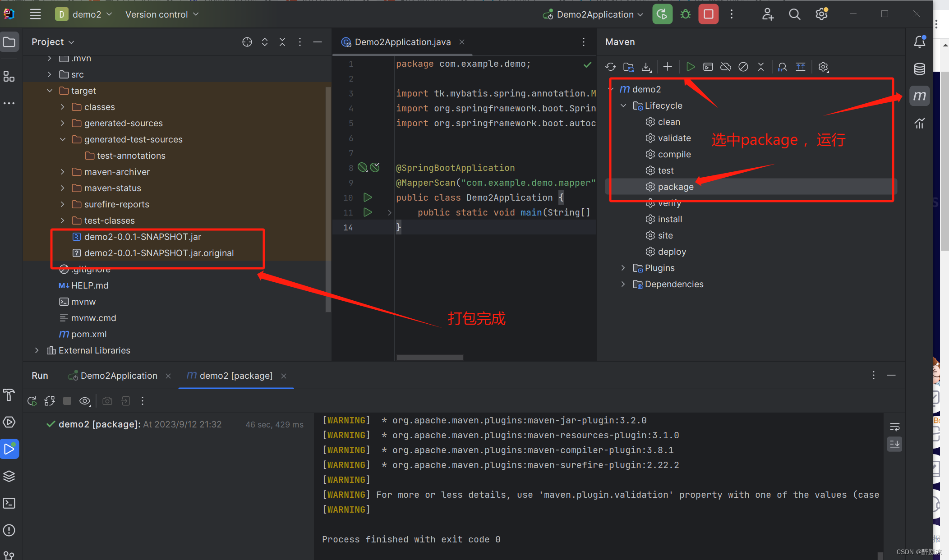Open the demo2 project dropdown
The height and width of the screenshot is (560, 949).
tap(84, 14)
